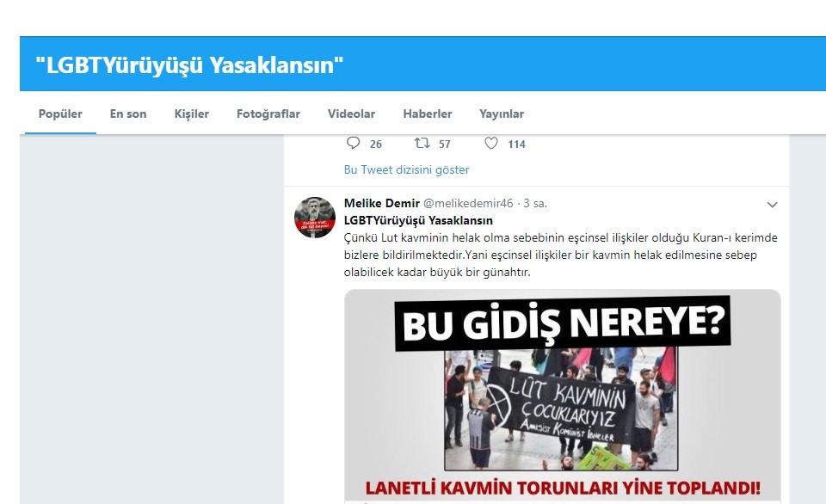Go to the Videolar tab
The image size is (826, 504).
351,114
